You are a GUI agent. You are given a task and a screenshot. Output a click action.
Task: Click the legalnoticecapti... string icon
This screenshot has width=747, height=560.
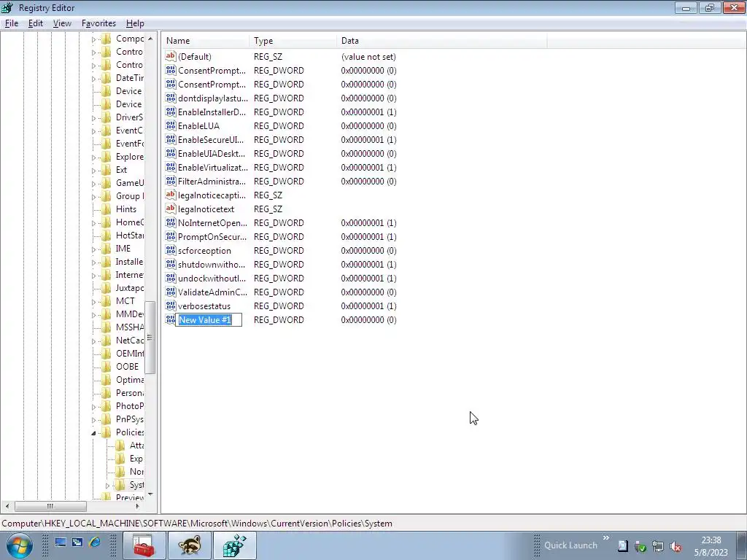[x=171, y=195]
